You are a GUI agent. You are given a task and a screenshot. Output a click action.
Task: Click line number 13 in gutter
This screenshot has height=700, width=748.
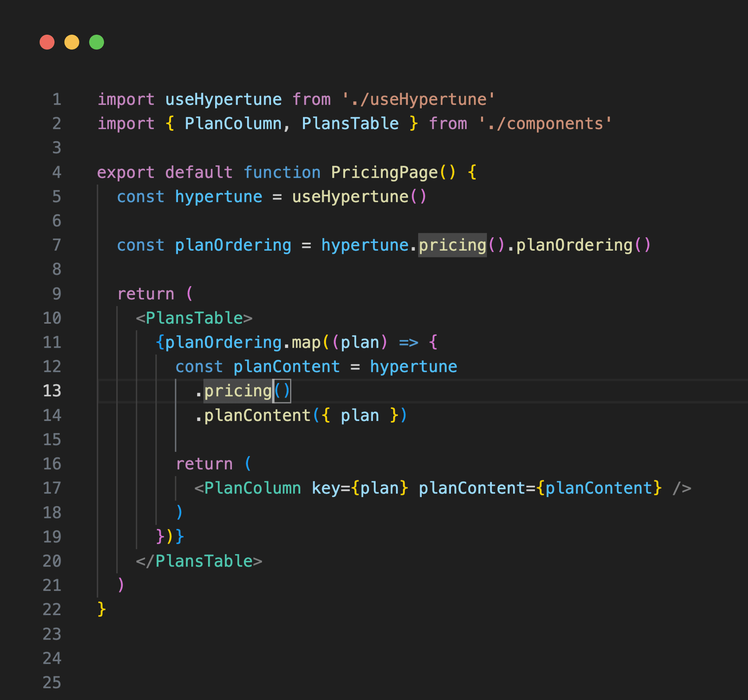pyautogui.click(x=52, y=391)
